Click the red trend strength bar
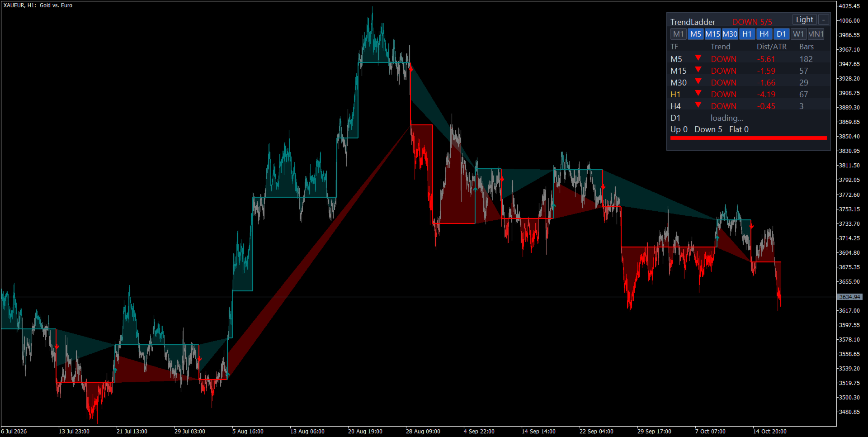The image size is (868, 437). [749, 138]
